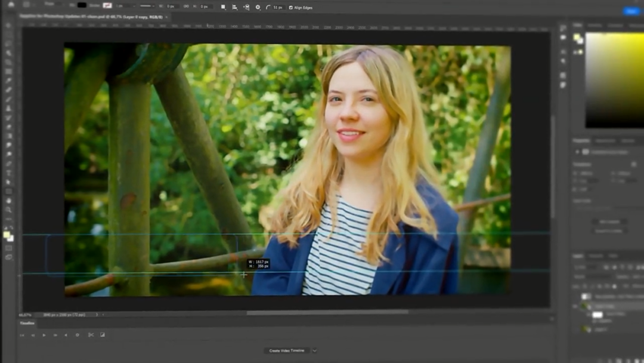Screen dimensions: 644x363
Task: Click the horizontal canvas scrollbar
Action: tap(327, 312)
